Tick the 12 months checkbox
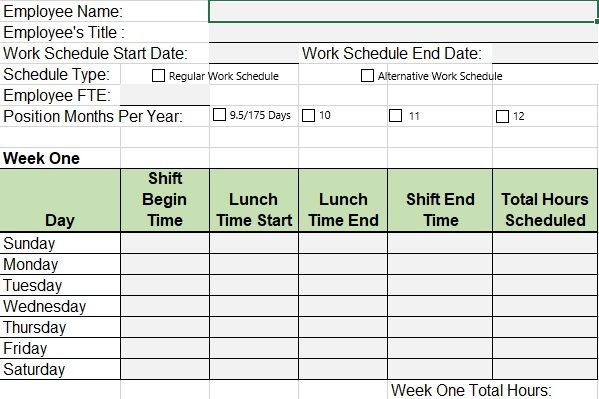 (x=502, y=116)
